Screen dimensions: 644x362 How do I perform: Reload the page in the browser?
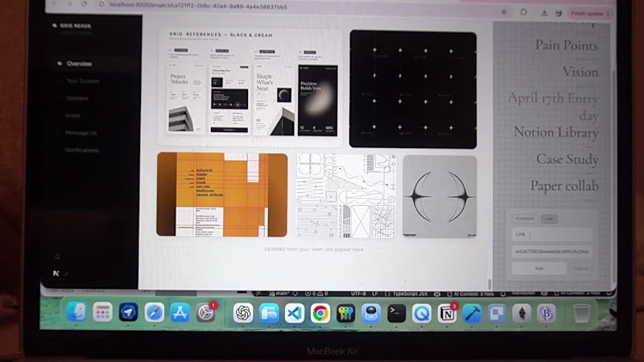point(85,4)
